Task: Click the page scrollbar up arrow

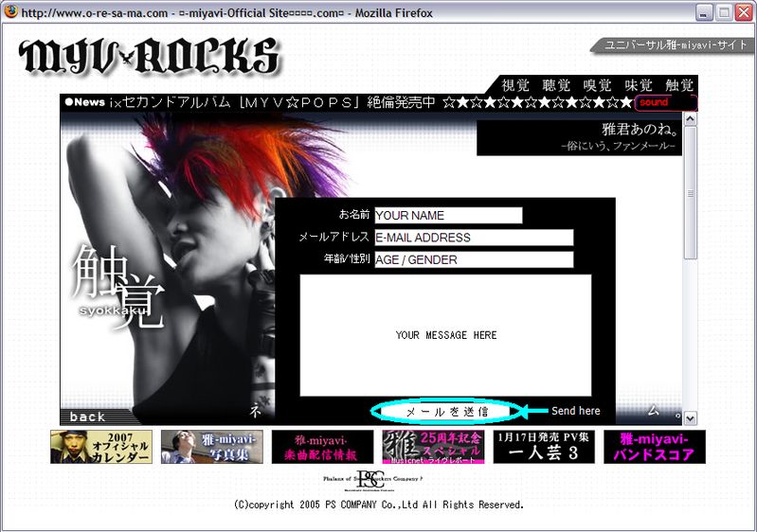Action: click(x=691, y=118)
